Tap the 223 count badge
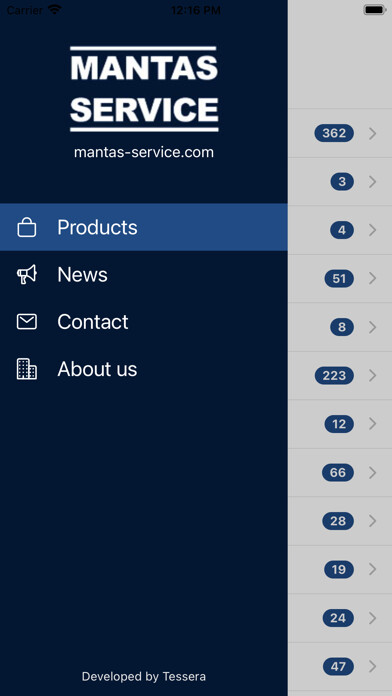The image size is (392, 696). click(334, 376)
